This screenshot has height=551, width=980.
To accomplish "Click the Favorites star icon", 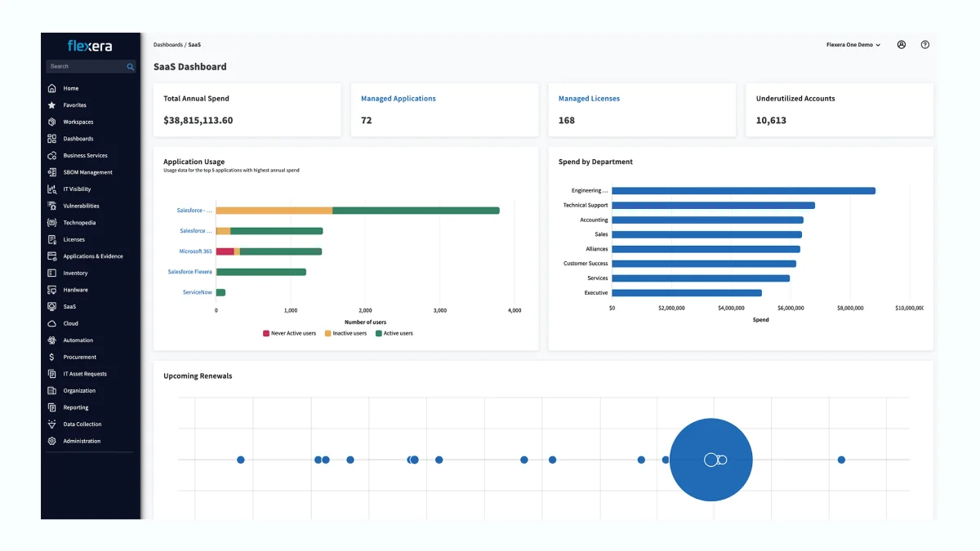I will pos(52,105).
